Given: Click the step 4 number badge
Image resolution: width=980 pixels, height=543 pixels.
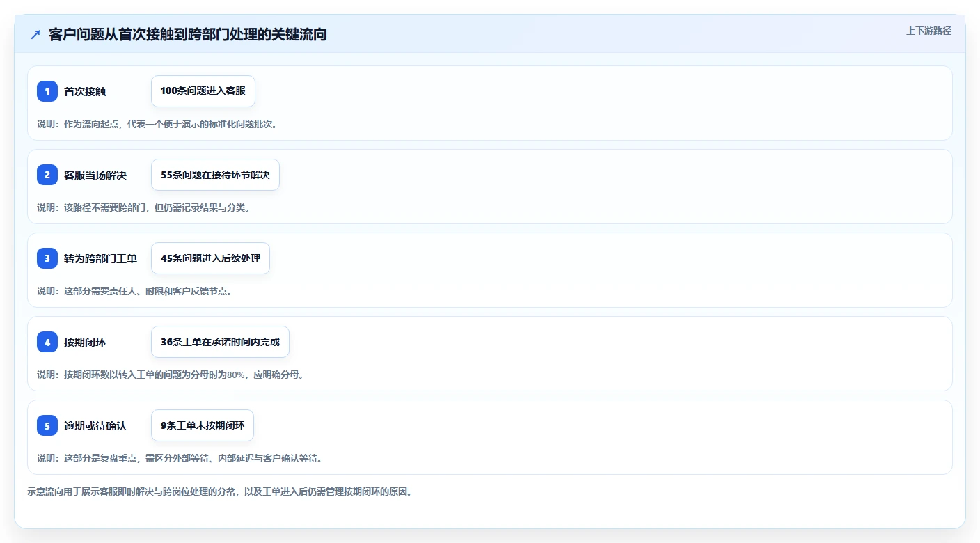Looking at the screenshot, I should (47, 342).
